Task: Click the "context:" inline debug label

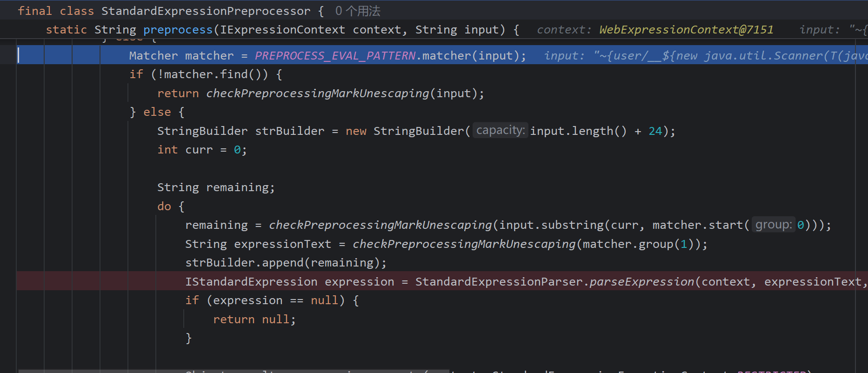Action: (x=564, y=30)
